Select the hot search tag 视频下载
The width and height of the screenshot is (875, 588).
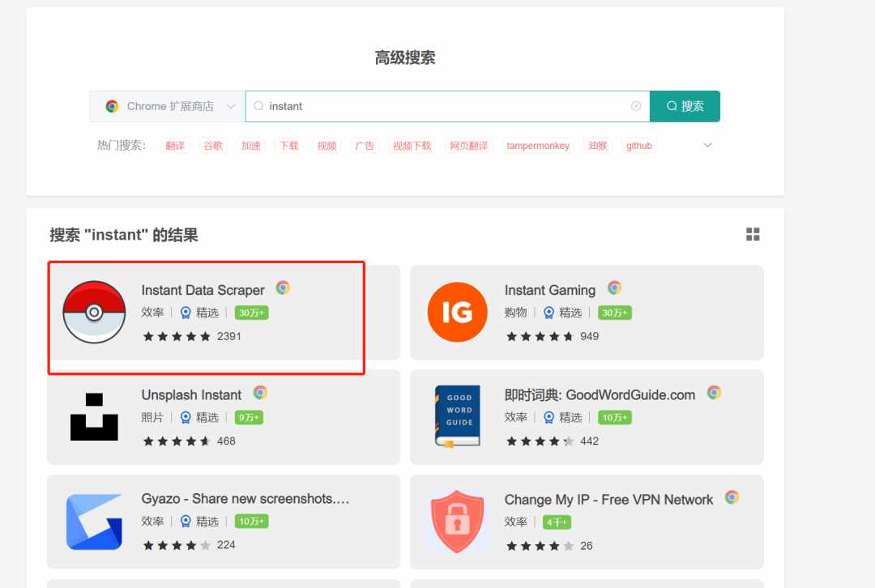pyautogui.click(x=412, y=146)
